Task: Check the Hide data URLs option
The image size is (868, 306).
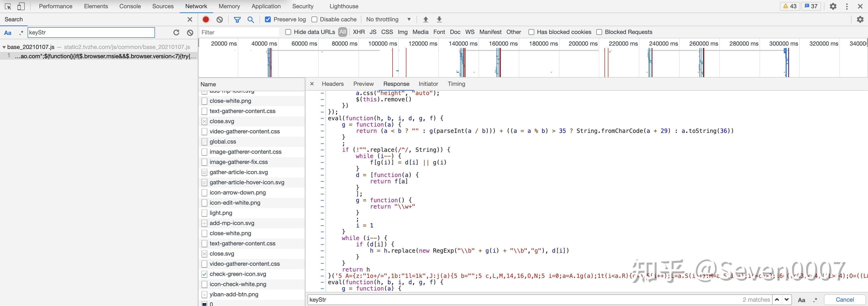Action: (x=288, y=32)
